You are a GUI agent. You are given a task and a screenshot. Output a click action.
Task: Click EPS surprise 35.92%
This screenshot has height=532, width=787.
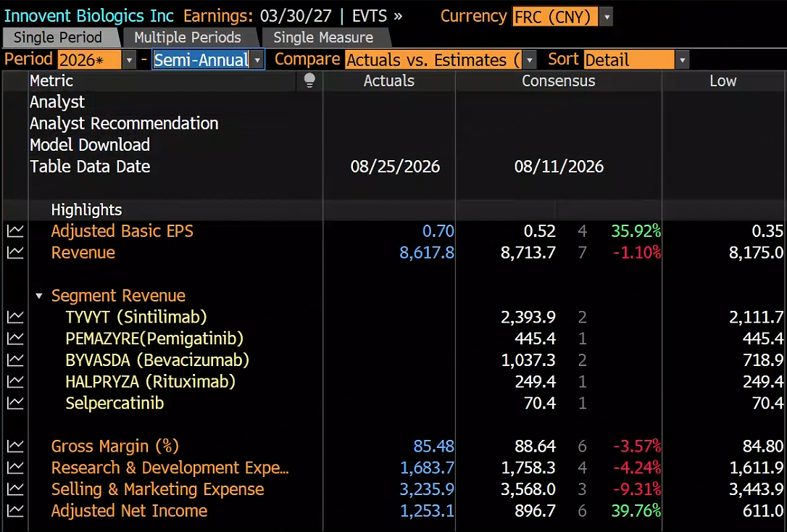(x=636, y=231)
